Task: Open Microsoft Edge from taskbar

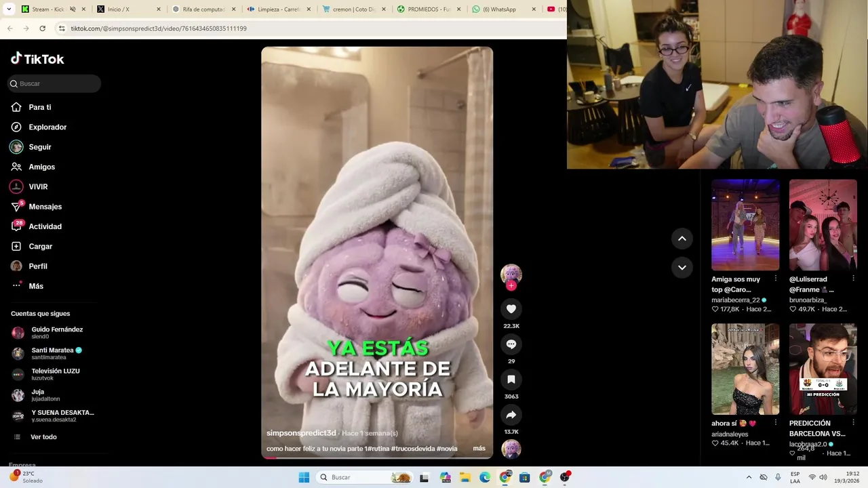Action: coord(485,477)
